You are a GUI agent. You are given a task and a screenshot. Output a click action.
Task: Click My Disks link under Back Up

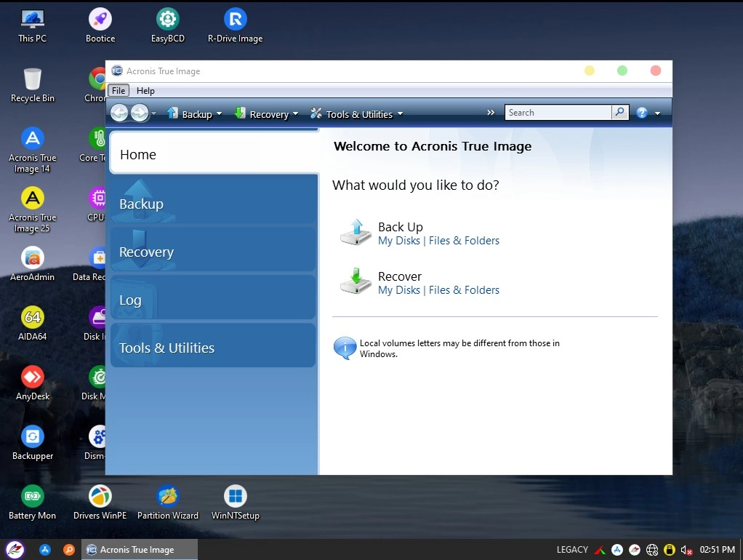click(398, 241)
